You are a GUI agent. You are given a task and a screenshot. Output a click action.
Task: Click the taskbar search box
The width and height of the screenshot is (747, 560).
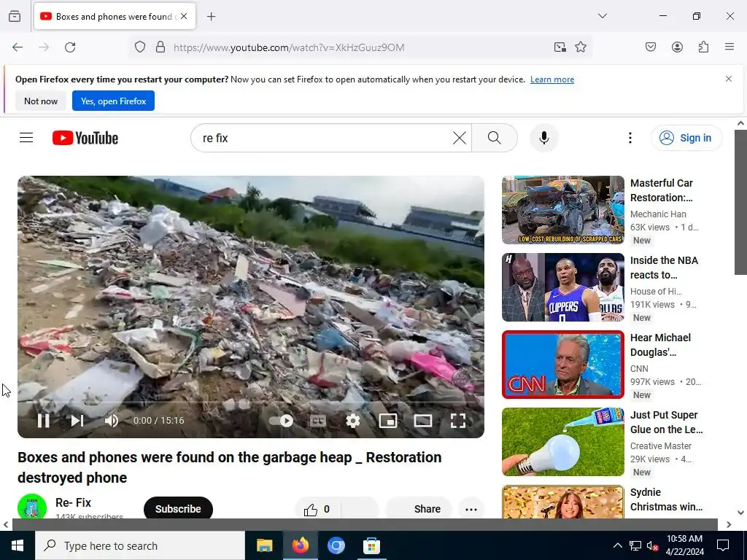point(140,545)
